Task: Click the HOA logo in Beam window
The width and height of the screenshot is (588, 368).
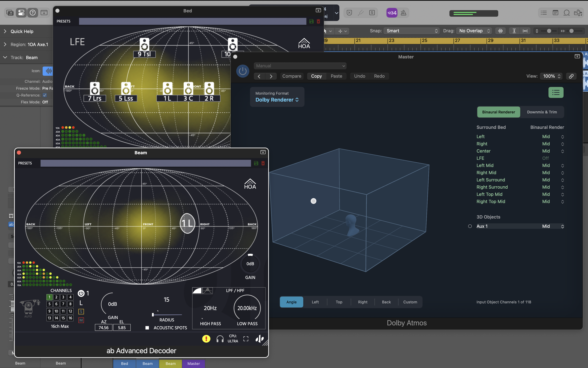Action: tap(250, 184)
